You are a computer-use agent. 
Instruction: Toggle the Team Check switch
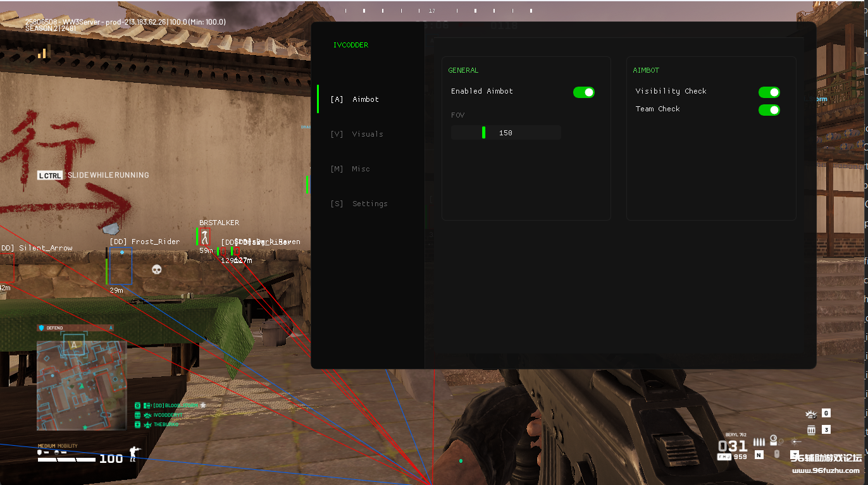coord(769,110)
